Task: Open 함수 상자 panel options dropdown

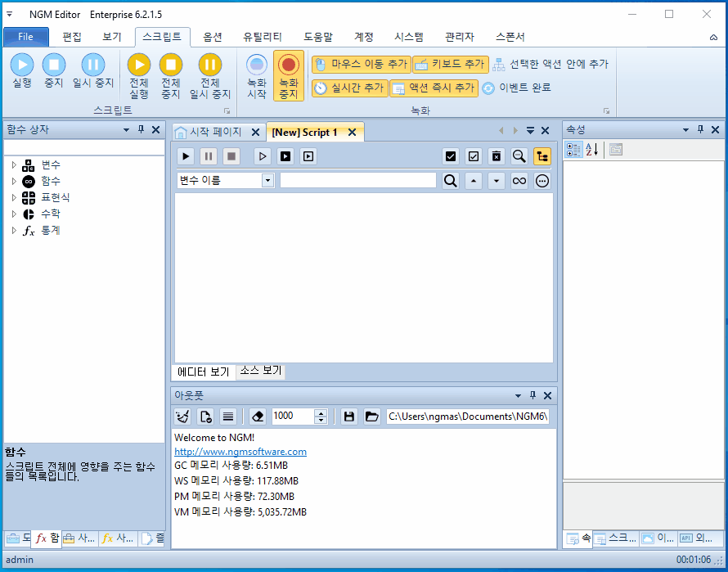Action: [x=126, y=130]
